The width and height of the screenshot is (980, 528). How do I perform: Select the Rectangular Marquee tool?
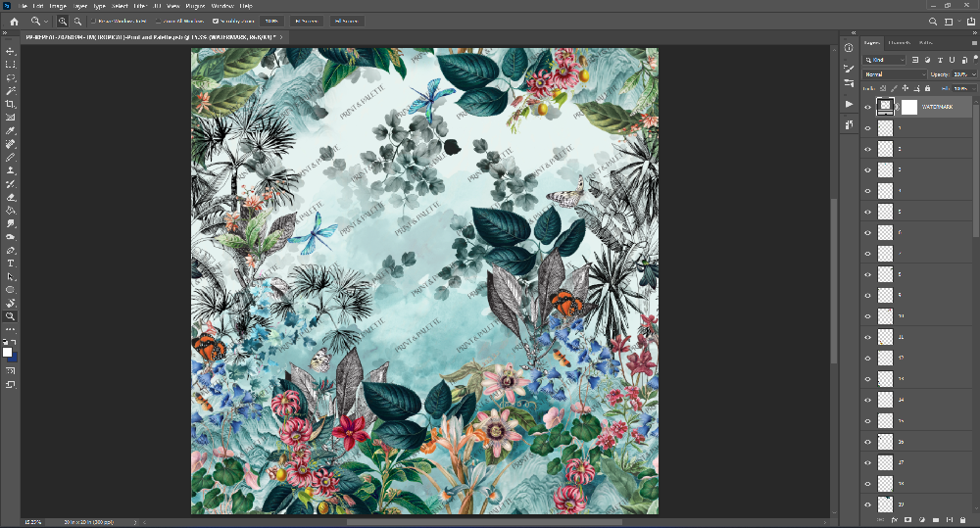pyautogui.click(x=10, y=65)
